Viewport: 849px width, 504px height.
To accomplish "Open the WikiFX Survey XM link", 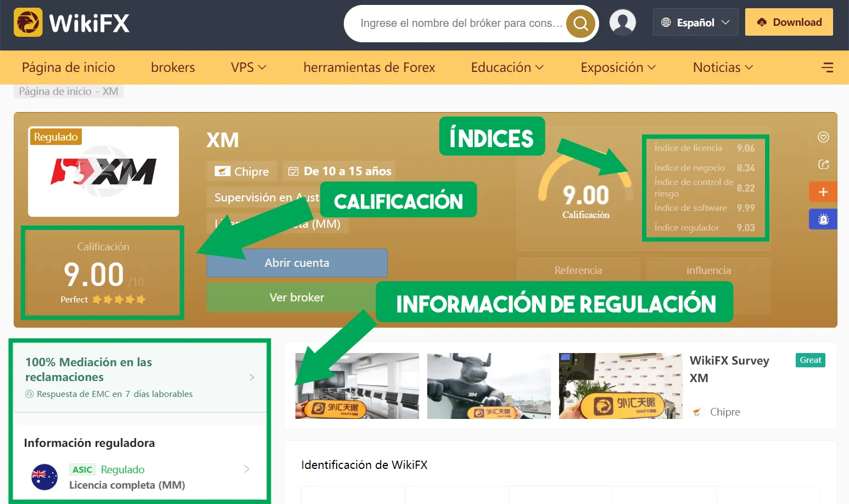I will tap(729, 369).
